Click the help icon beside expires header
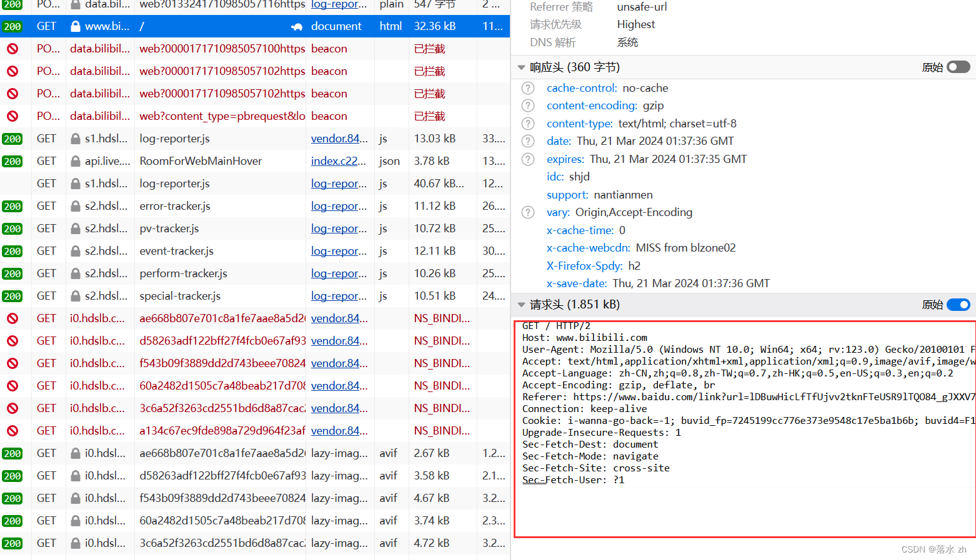This screenshot has width=976, height=560. [528, 159]
